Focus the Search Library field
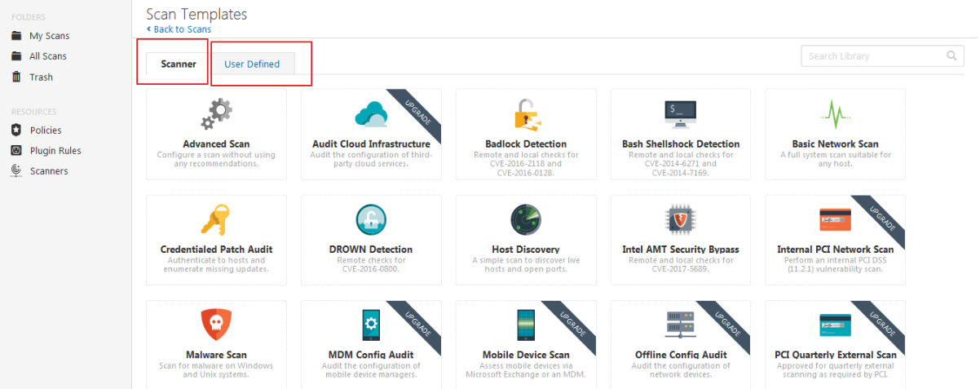 click(883, 56)
